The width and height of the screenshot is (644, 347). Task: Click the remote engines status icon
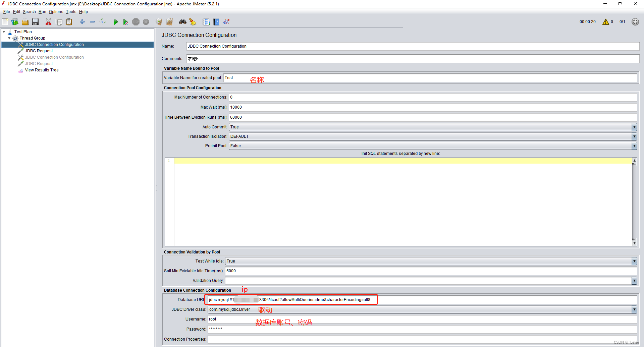(x=635, y=22)
